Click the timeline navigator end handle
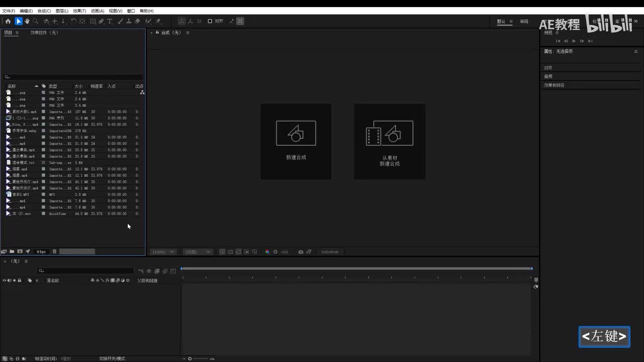This screenshot has width=644, height=362. [x=532, y=268]
